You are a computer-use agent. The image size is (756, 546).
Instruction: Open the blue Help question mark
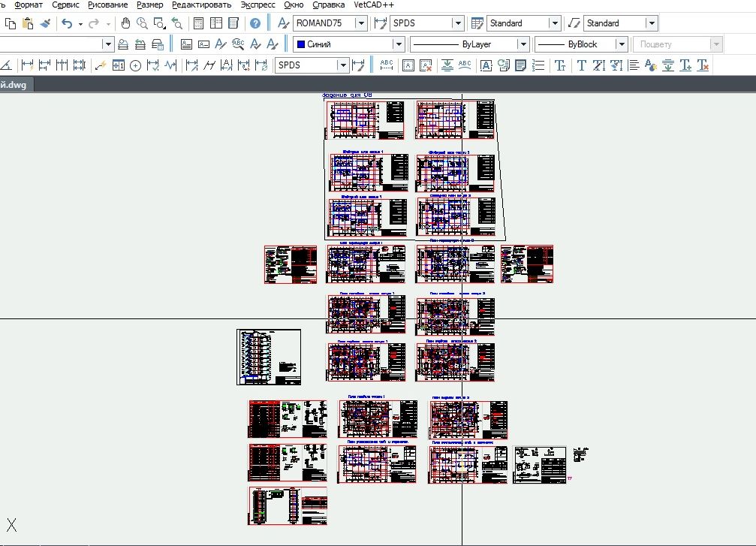[x=255, y=23]
